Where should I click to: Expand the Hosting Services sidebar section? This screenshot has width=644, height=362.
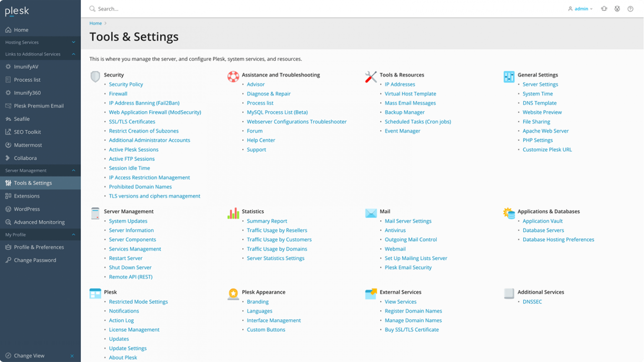click(x=73, y=42)
